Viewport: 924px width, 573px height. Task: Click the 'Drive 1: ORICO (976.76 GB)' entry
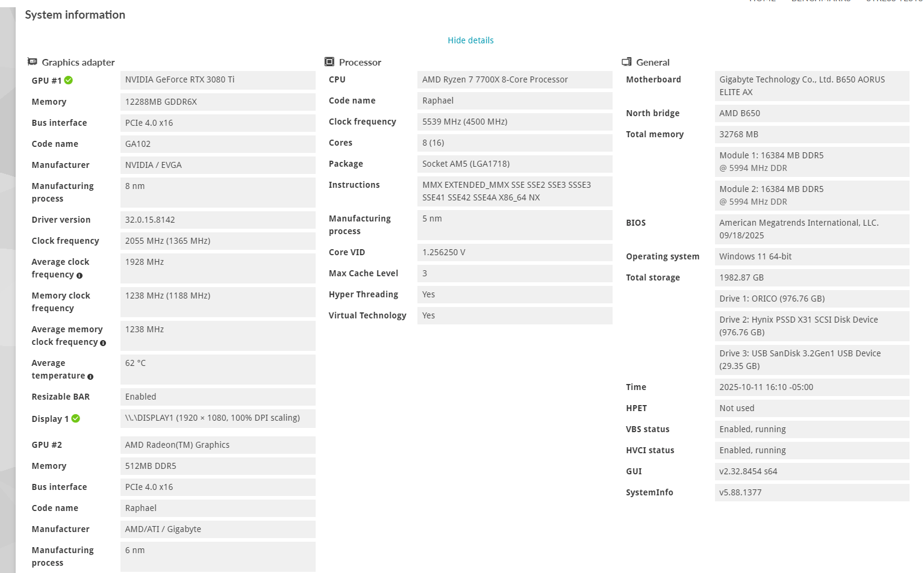pyautogui.click(x=812, y=299)
